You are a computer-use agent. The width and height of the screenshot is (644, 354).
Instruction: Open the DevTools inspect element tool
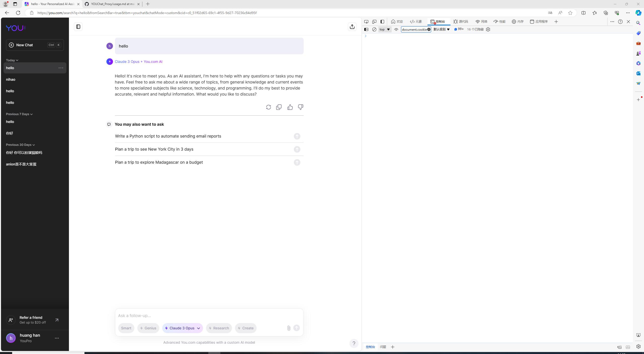[366, 22]
